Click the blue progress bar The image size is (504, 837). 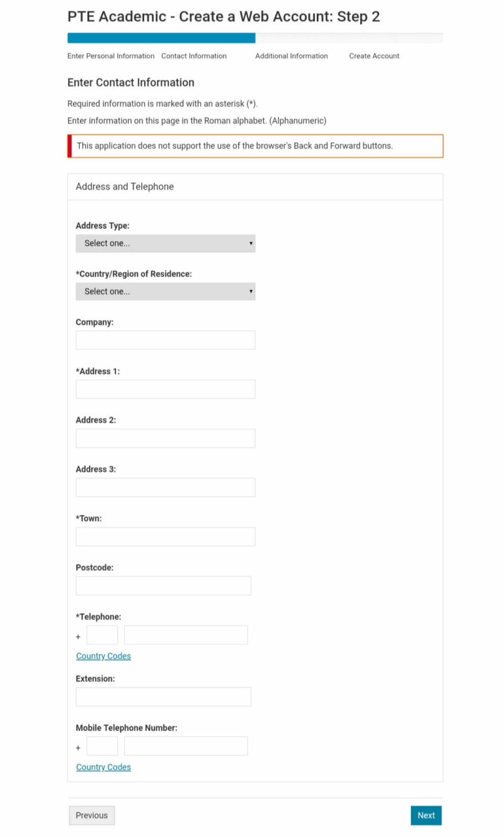pos(161,38)
